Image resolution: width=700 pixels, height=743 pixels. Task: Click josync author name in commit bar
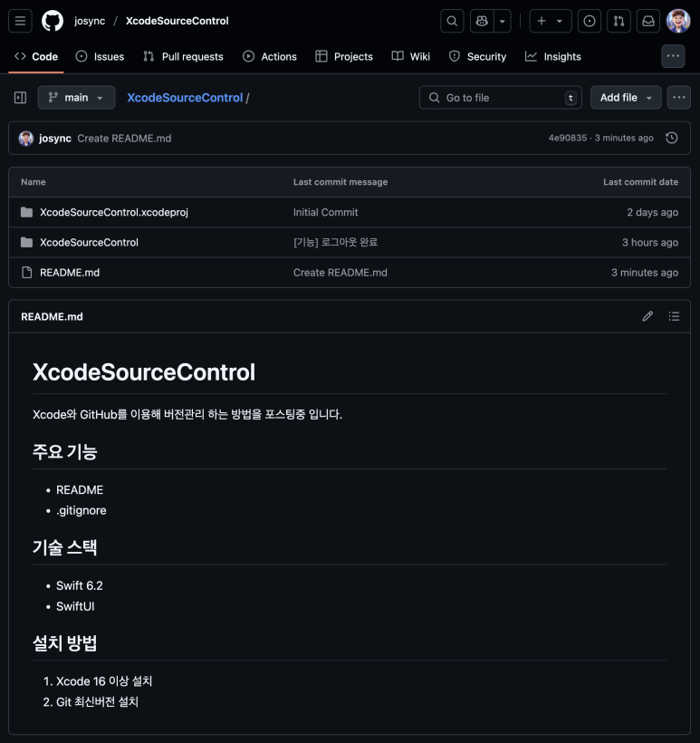coord(55,139)
